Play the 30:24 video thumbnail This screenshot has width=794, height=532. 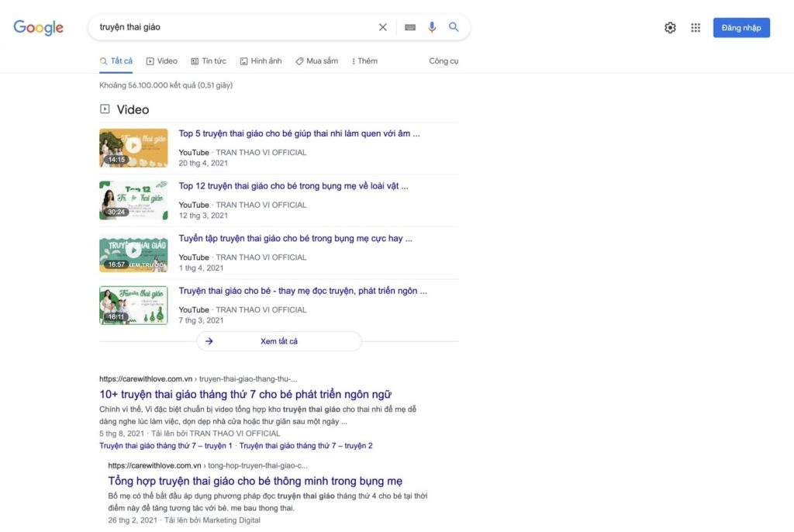[x=133, y=200]
